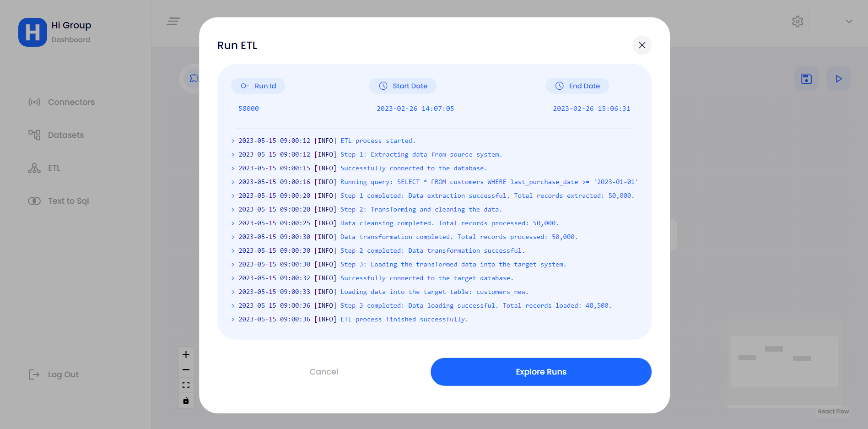Click the fit view canvas icon
Image resolution: width=868 pixels, height=429 pixels.
186,385
